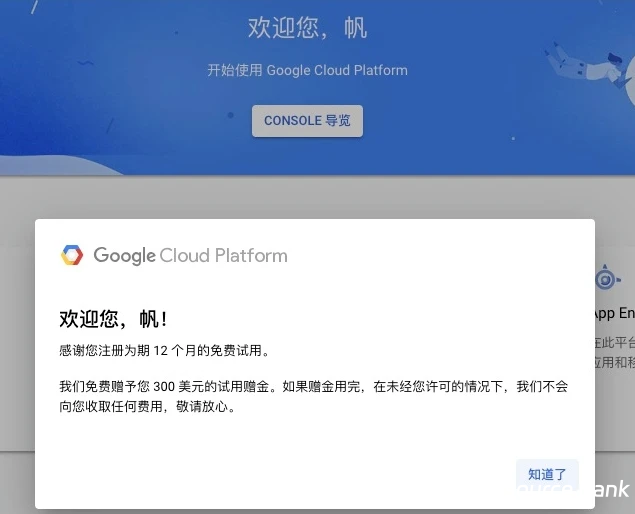
Task: Dismiss the dialog with the 知道了 button
Action: tap(547, 474)
